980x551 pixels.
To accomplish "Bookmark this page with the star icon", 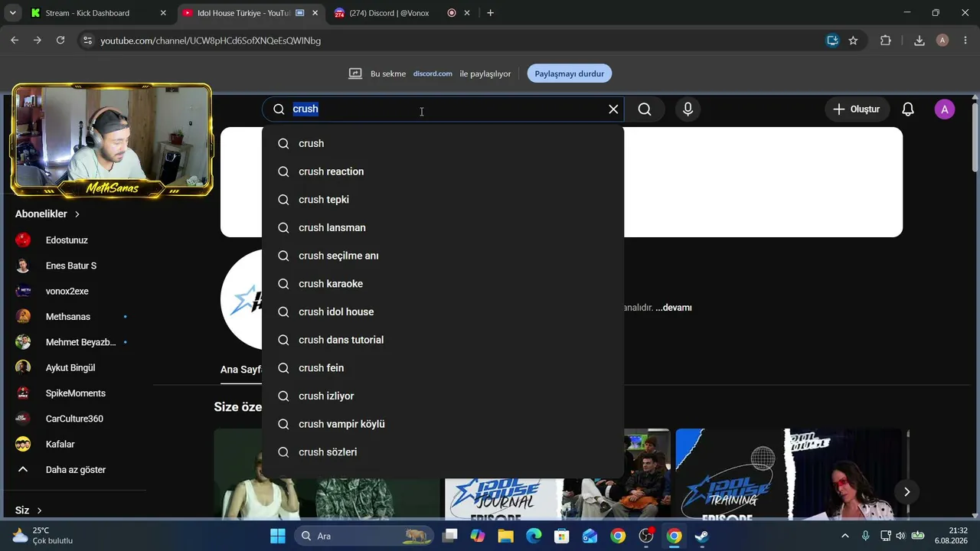I will point(853,41).
